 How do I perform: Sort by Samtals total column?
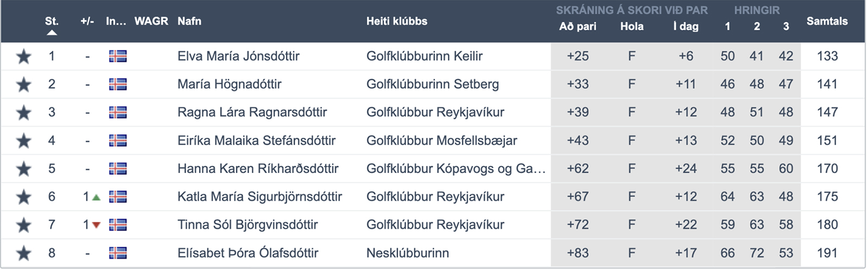tap(827, 21)
